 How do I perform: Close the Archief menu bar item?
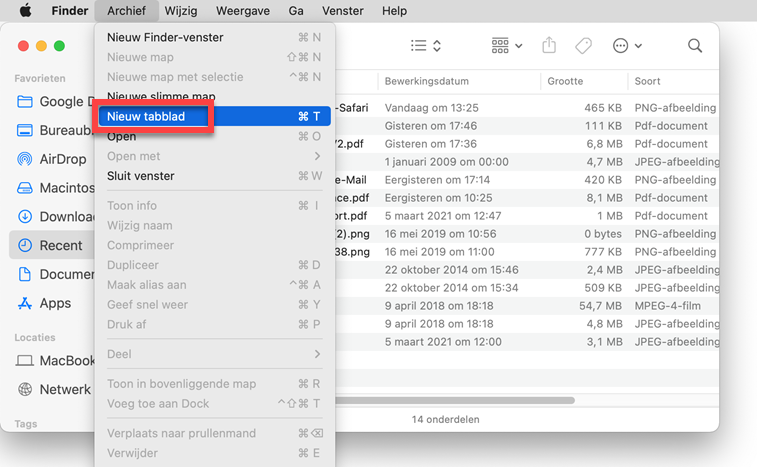tap(126, 11)
